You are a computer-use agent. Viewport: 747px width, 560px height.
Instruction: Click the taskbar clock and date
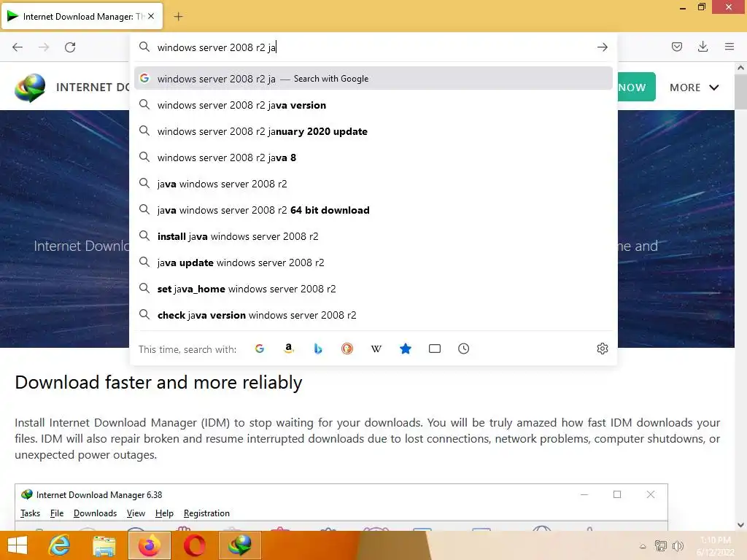tap(715, 545)
